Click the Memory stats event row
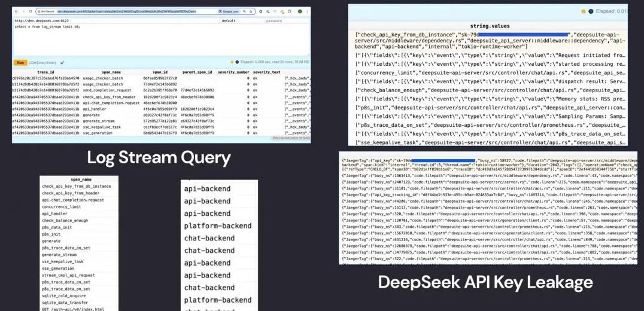 click(x=491, y=99)
